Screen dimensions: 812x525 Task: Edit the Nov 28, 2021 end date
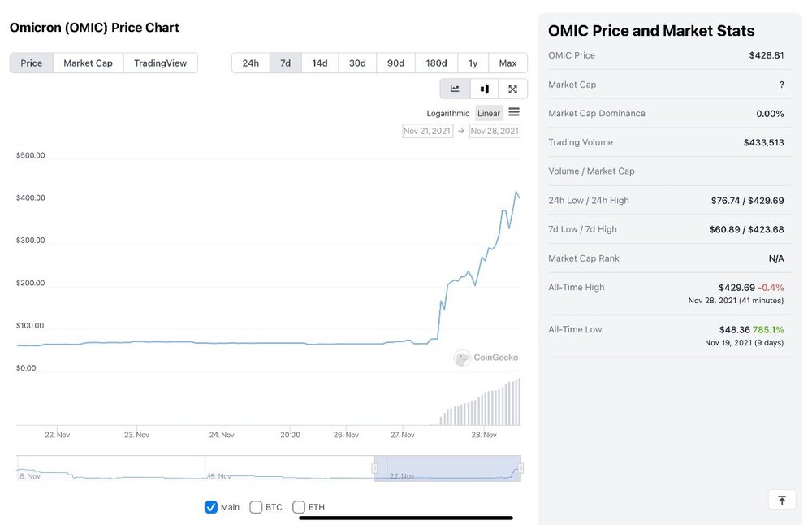point(495,131)
